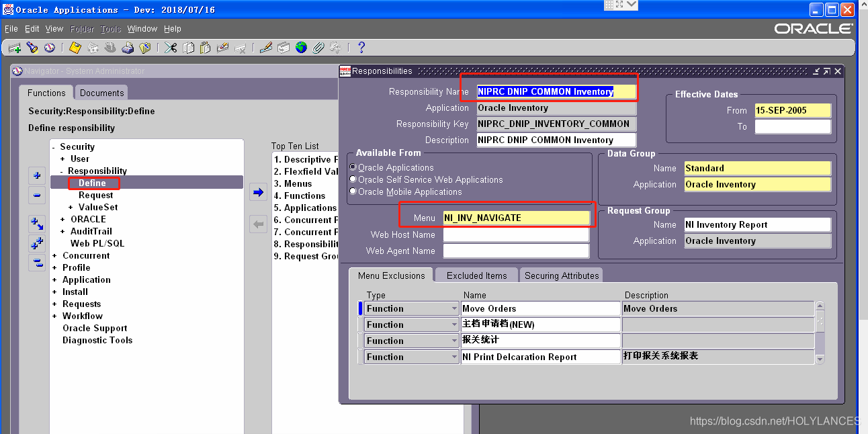868x434 pixels.
Task: Click the Responsibility Name field
Action: (556, 91)
